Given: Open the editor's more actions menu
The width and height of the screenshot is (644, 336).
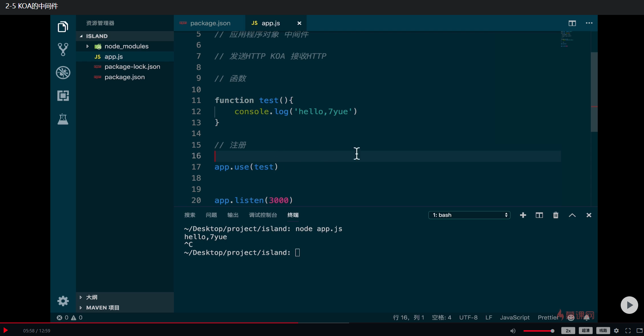Looking at the screenshot, I should click(x=589, y=23).
